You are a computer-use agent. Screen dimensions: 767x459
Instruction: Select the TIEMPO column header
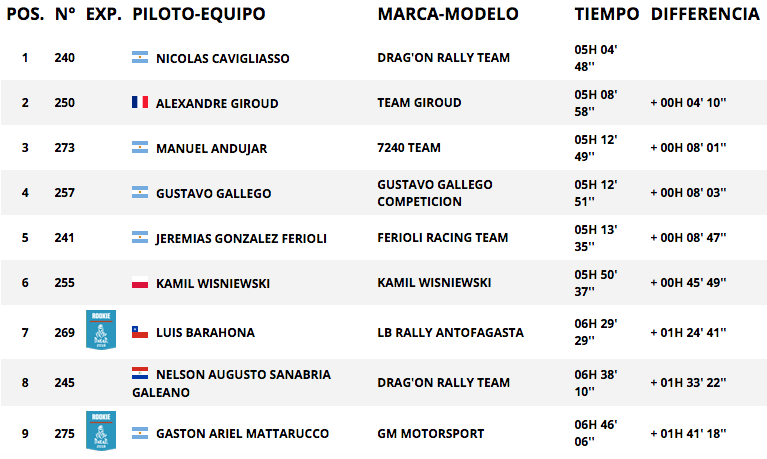coord(607,14)
